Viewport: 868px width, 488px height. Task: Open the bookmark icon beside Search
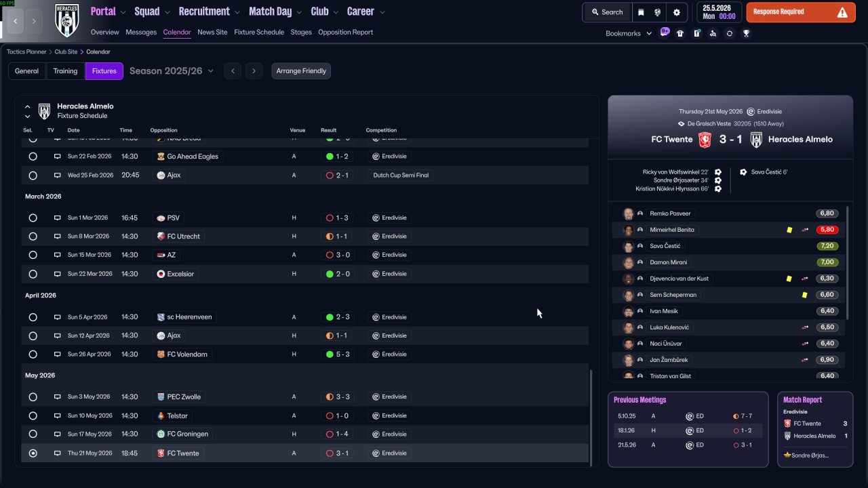pos(642,12)
